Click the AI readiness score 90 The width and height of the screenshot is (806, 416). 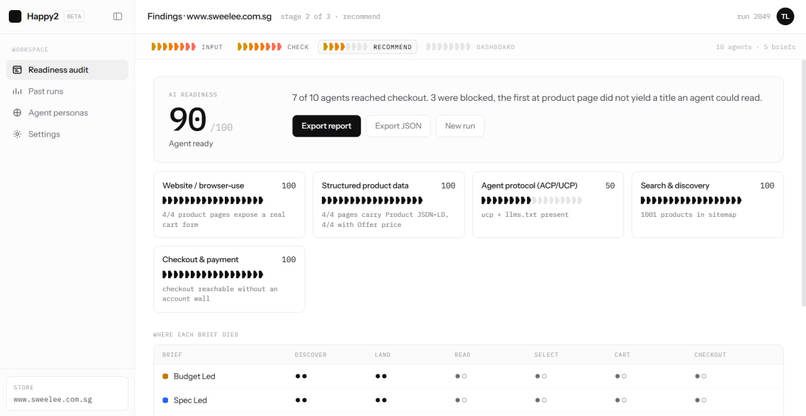tap(188, 120)
